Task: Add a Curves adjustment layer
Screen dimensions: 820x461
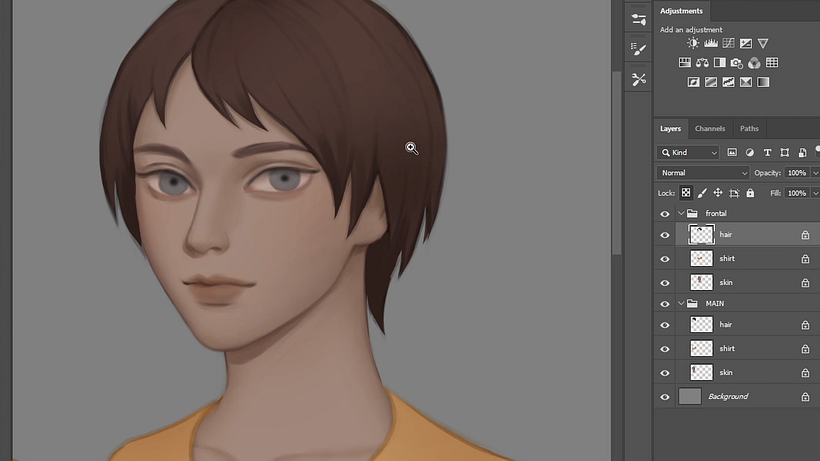Action: (x=728, y=43)
